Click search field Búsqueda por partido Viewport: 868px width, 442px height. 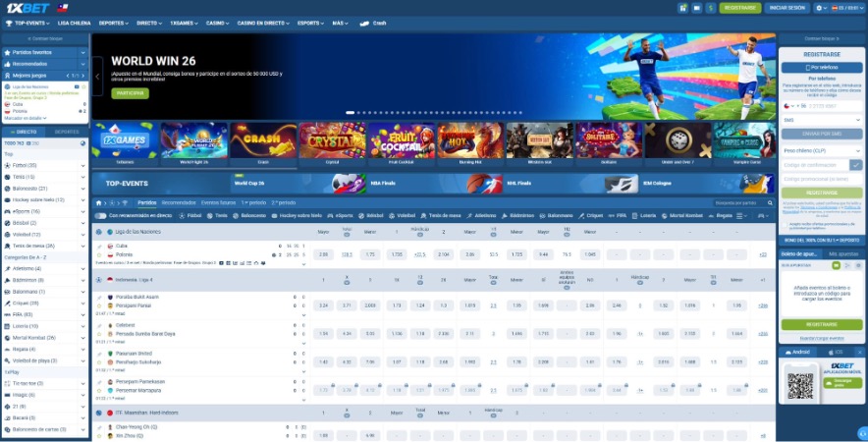click(x=743, y=202)
